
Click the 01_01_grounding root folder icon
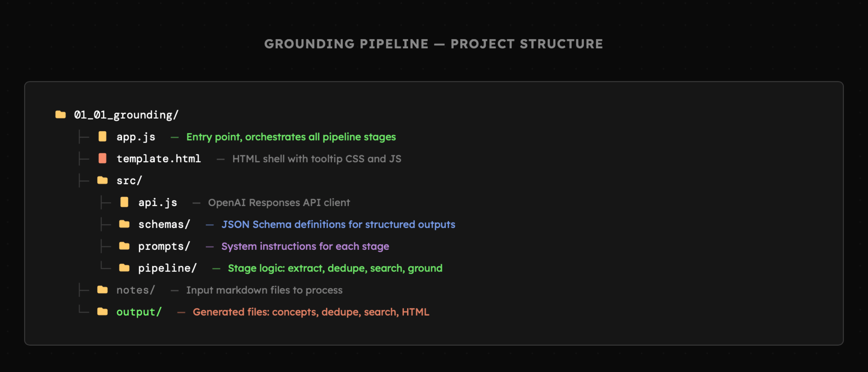[x=61, y=115]
